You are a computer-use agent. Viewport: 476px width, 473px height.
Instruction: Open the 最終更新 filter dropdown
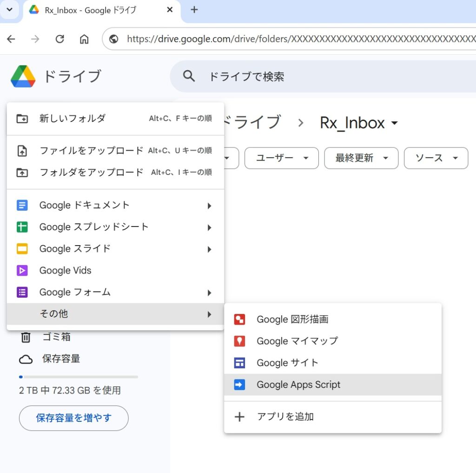coord(361,158)
